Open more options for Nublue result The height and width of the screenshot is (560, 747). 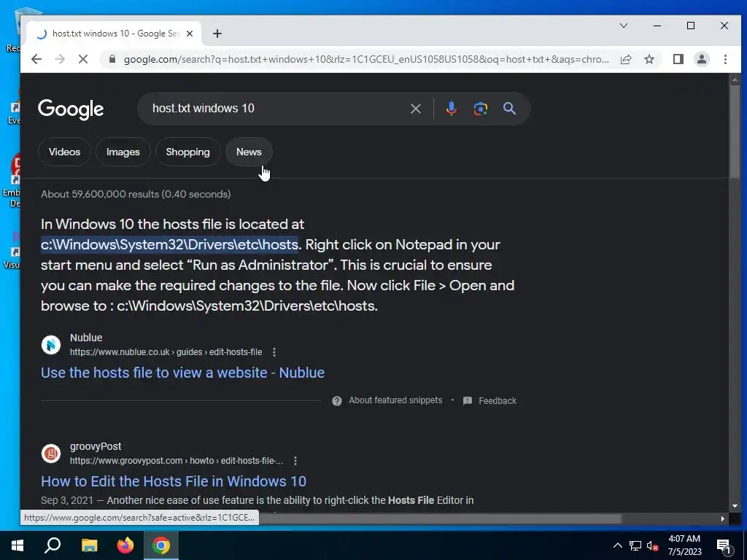click(274, 352)
